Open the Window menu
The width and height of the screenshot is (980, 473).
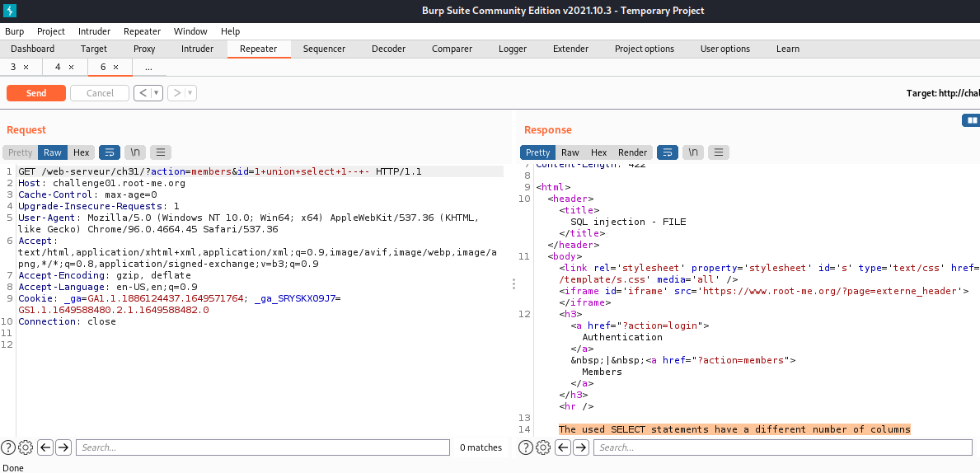[190, 31]
